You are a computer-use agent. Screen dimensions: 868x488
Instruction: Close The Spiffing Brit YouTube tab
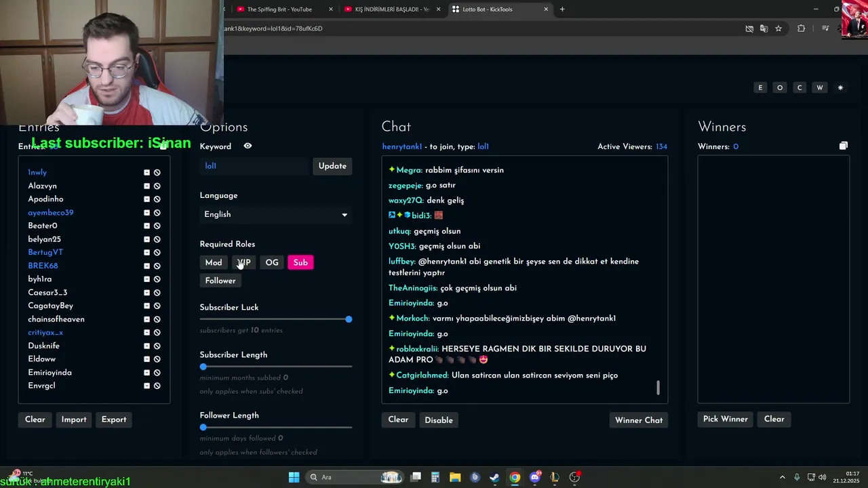pyautogui.click(x=331, y=9)
